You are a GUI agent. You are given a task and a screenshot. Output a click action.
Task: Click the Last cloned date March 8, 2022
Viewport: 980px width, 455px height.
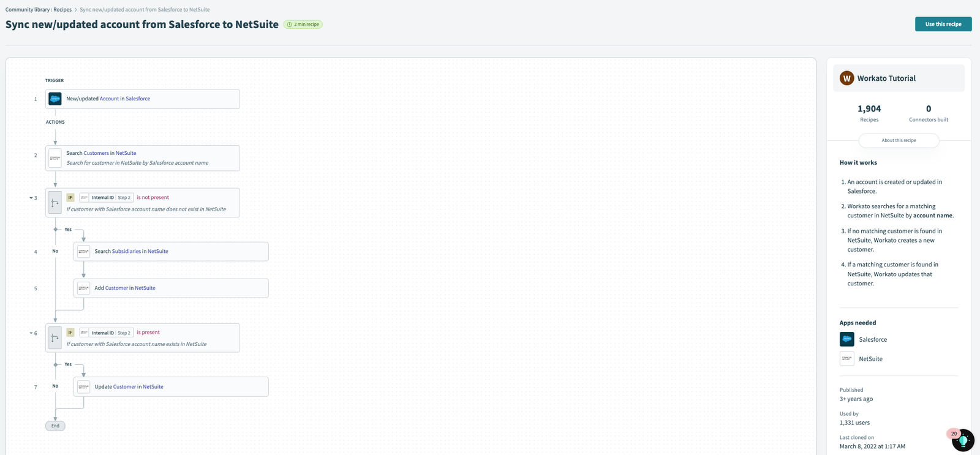(872, 446)
